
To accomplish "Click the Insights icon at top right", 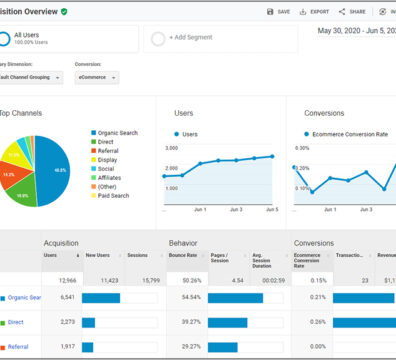I will click(382, 12).
